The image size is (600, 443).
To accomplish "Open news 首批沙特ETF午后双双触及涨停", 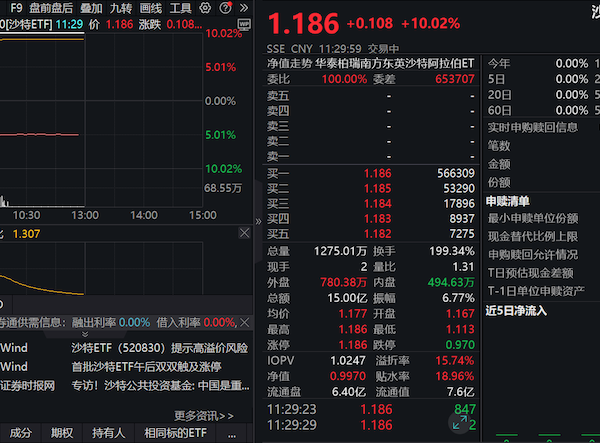I will [146, 367].
